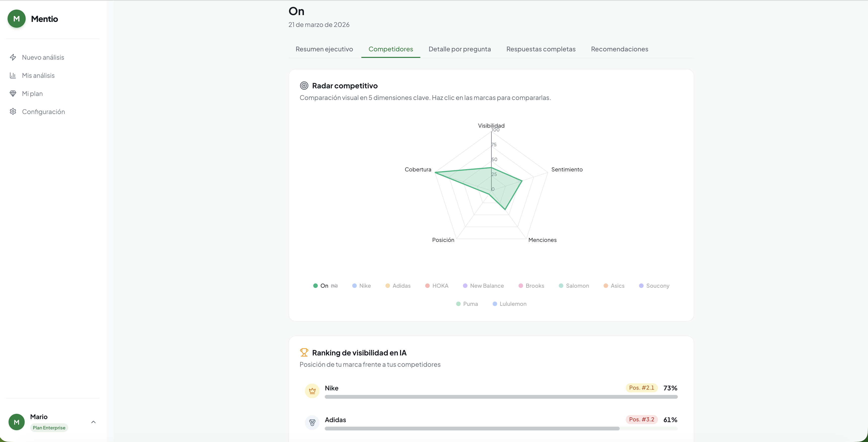The image size is (868, 442).
Task: Click the target icon beside Radar competitivo
Action: pyautogui.click(x=304, y=86)
